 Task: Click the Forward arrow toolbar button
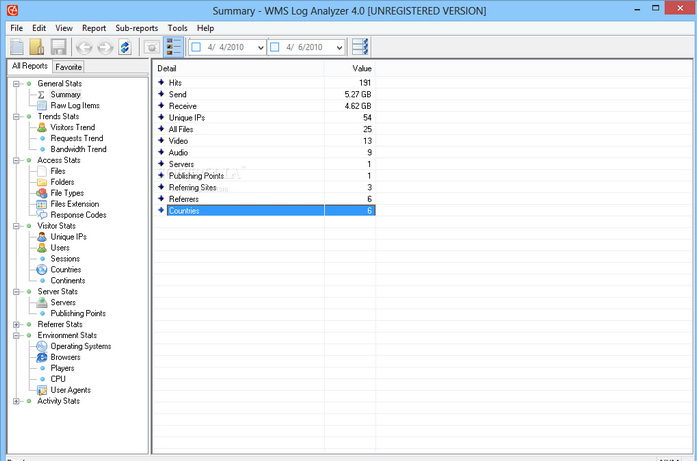click(105, 47)
